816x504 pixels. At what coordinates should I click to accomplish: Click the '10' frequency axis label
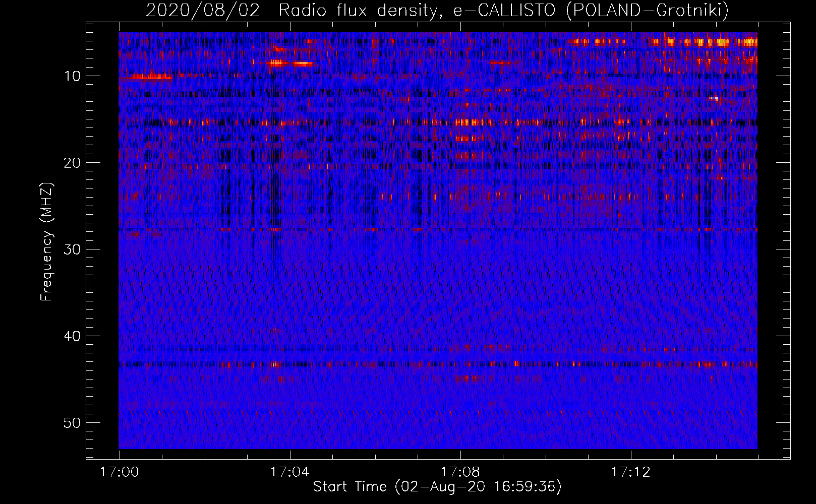pyautogui.click(x=73, y=76)
